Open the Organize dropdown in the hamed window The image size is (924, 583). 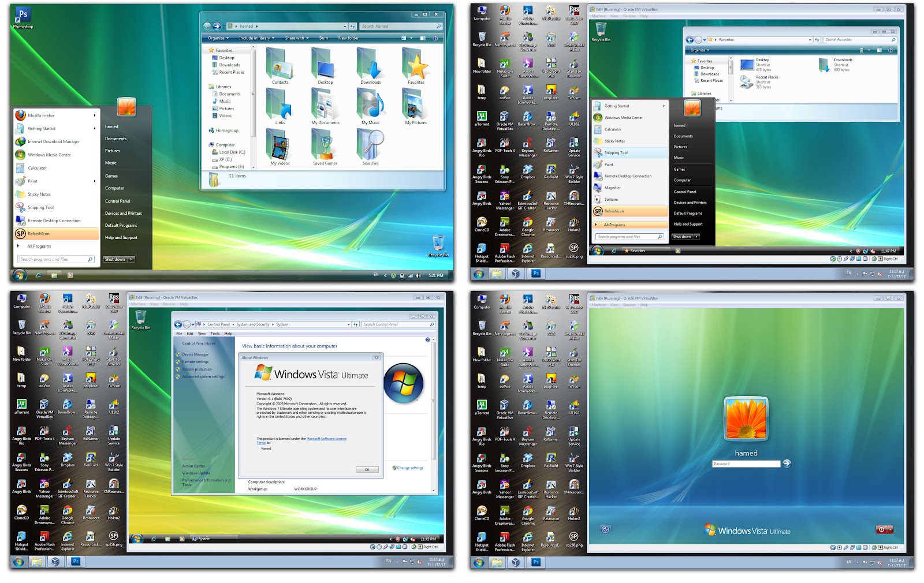tap(218, 38)
